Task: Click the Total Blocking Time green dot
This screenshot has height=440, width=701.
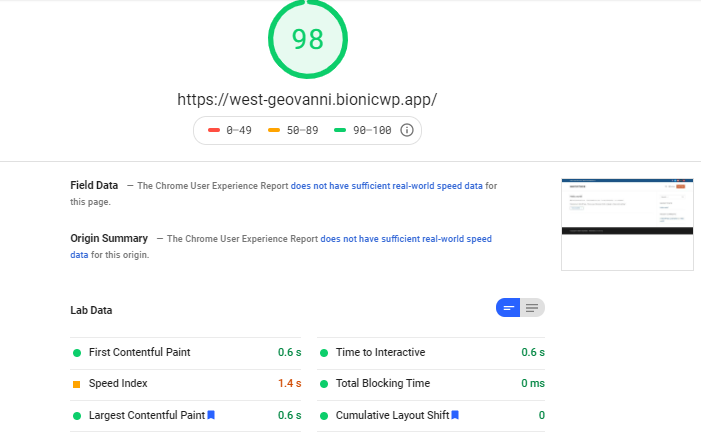Action: pos(324,384)
